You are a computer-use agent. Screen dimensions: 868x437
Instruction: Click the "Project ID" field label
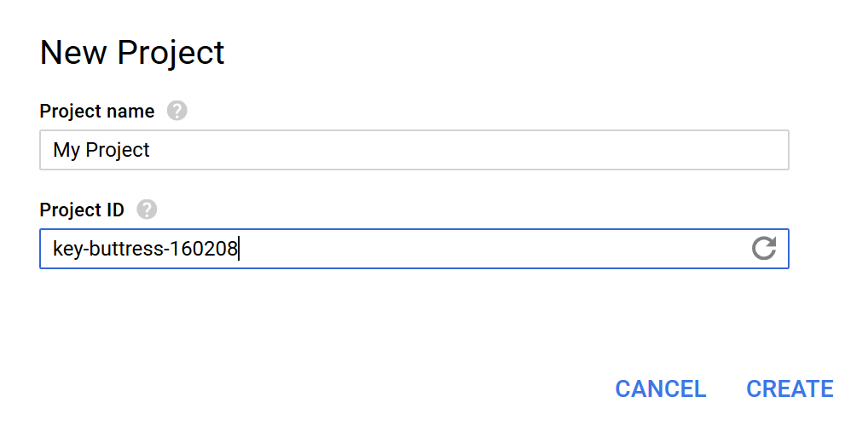coord(82,210)
